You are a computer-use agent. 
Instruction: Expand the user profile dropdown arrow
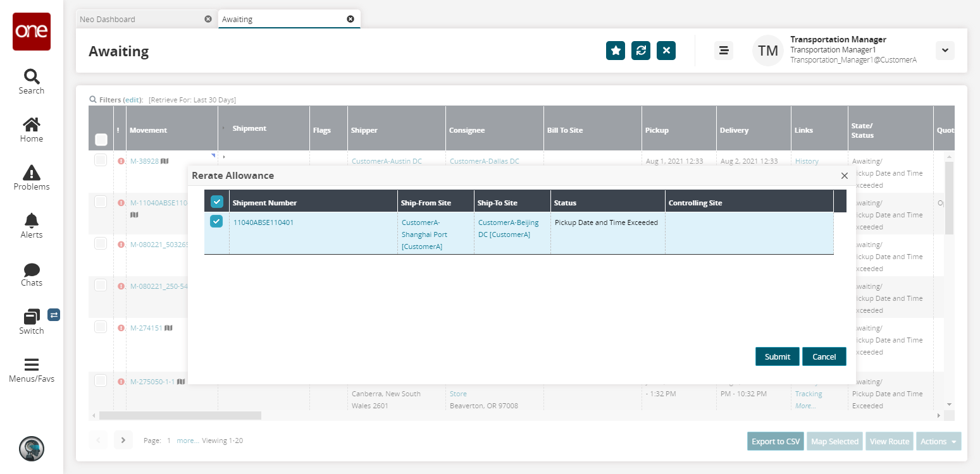pos(945,51)
